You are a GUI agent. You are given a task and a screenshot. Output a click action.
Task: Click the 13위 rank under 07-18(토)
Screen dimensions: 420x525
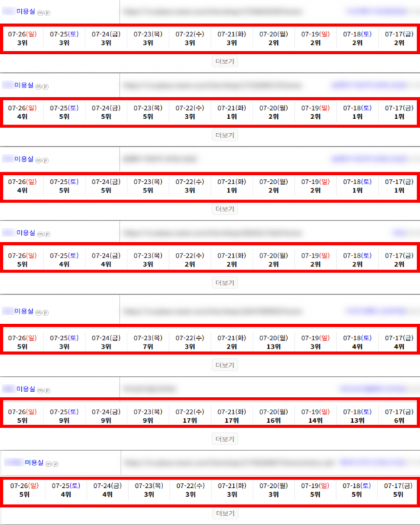point(357,421)
